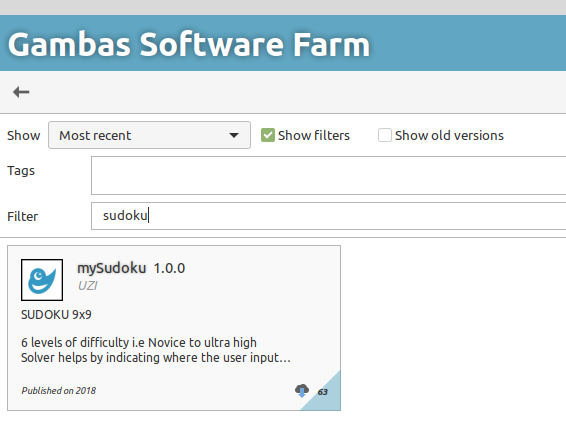
Task: Click the "Show old versions" label text
Action: [x=449, y=135]
